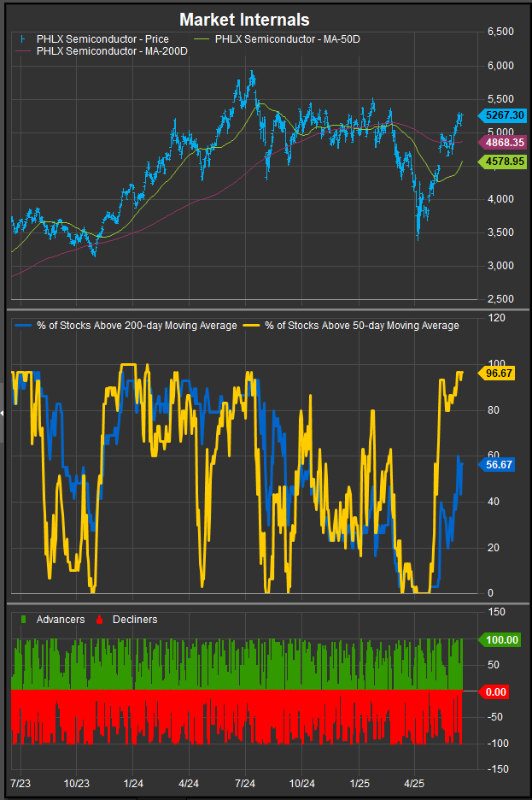Click the red Decliners legend icon
The image size is (532, 800).
99,620
